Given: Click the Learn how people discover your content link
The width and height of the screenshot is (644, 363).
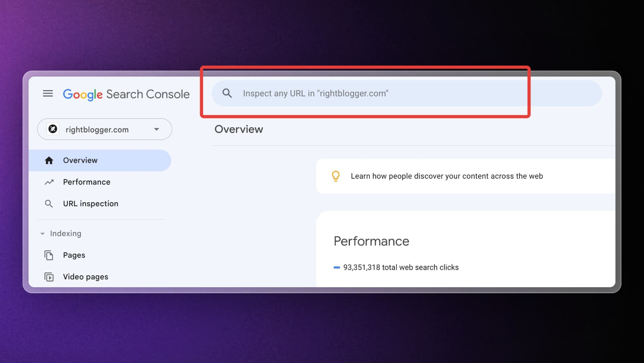Looking at the screenshot, I should click(x=447, y=176).
